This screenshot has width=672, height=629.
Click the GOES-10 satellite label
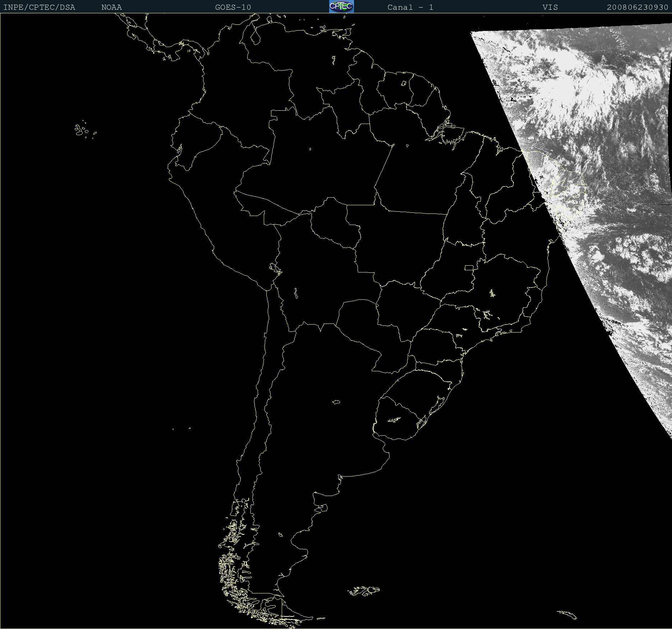[233, 7]
